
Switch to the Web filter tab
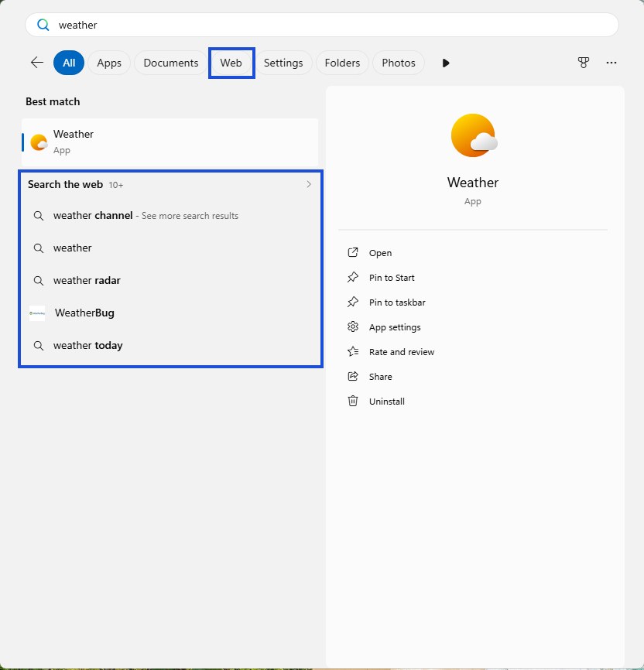(x=231, y=63)
